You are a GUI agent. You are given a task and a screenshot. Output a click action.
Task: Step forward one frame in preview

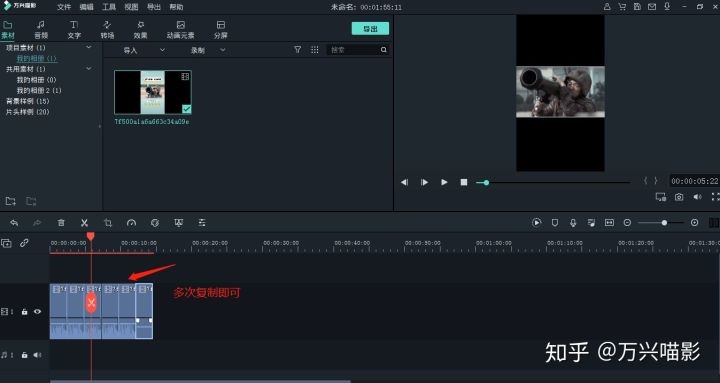[424, 182]
